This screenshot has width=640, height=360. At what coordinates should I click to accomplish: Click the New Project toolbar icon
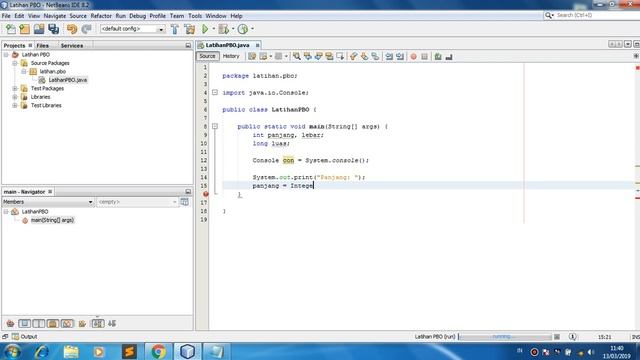point(24,29)
